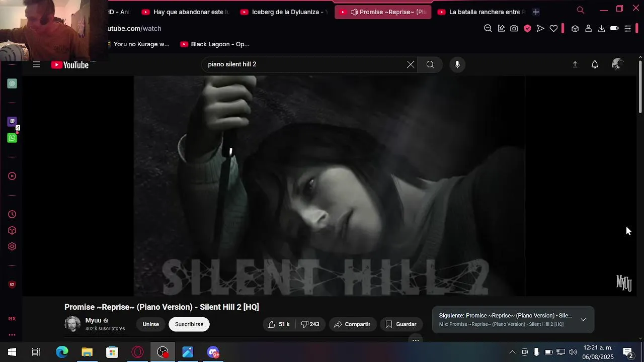Bookmark the page with the heart icon
The height and width of the screenshot is (362, 644).
click(x=553, y=29)
